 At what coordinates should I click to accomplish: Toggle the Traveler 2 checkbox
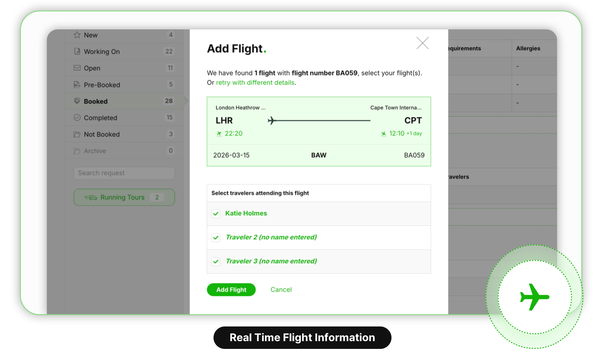tap(216, 237)
